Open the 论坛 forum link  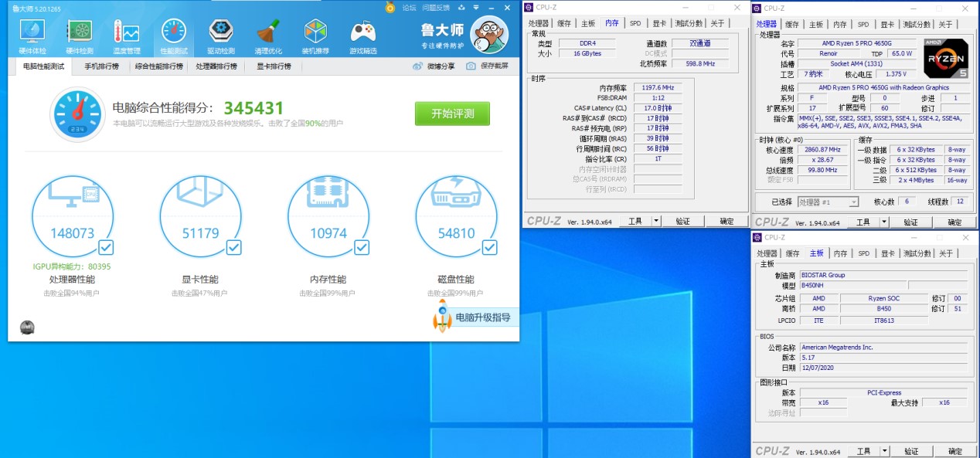(410, 8)
